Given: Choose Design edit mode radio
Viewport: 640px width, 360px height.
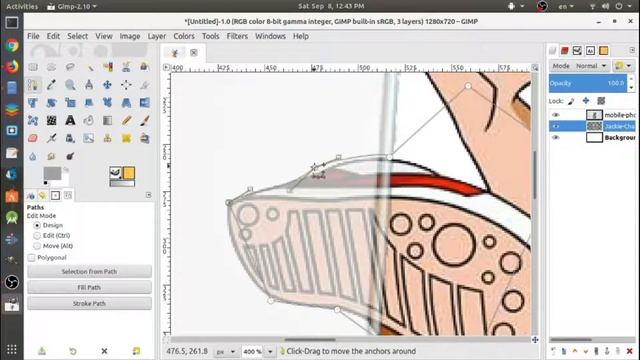Looking at the screenshot, I should pos(37,225).
